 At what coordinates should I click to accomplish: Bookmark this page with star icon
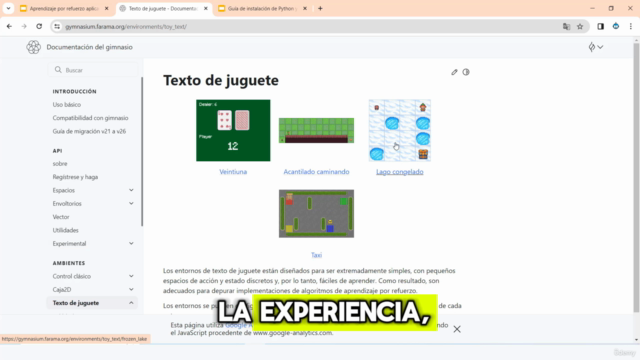coord(580,27)
